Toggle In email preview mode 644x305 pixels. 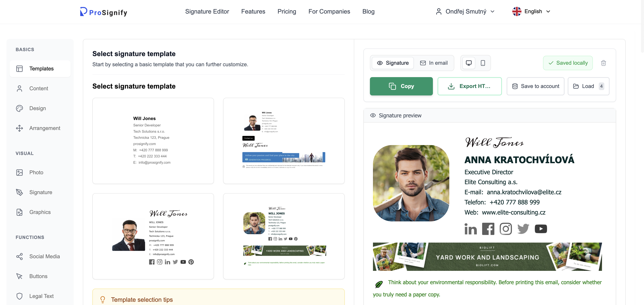click(x=434, y=63)
